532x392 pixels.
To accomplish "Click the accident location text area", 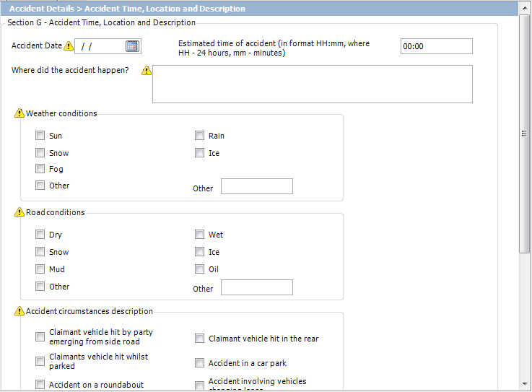I will [312, 84].
